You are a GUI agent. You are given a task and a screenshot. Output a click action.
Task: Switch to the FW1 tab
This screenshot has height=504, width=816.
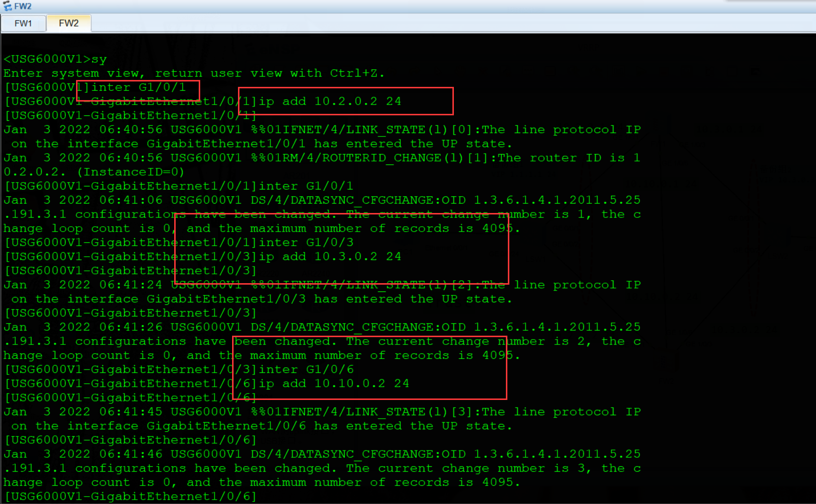[23, 23]
